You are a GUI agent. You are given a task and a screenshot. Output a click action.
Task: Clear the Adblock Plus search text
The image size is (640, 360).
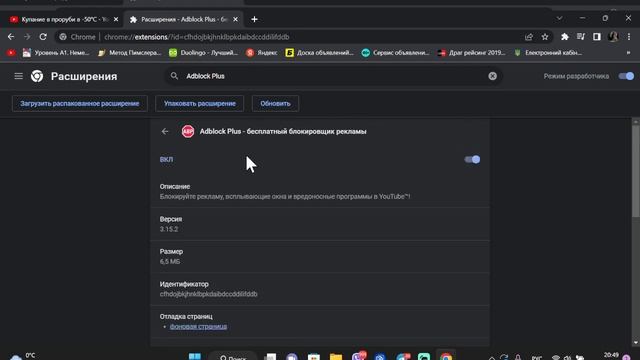[x=493, y=76]
